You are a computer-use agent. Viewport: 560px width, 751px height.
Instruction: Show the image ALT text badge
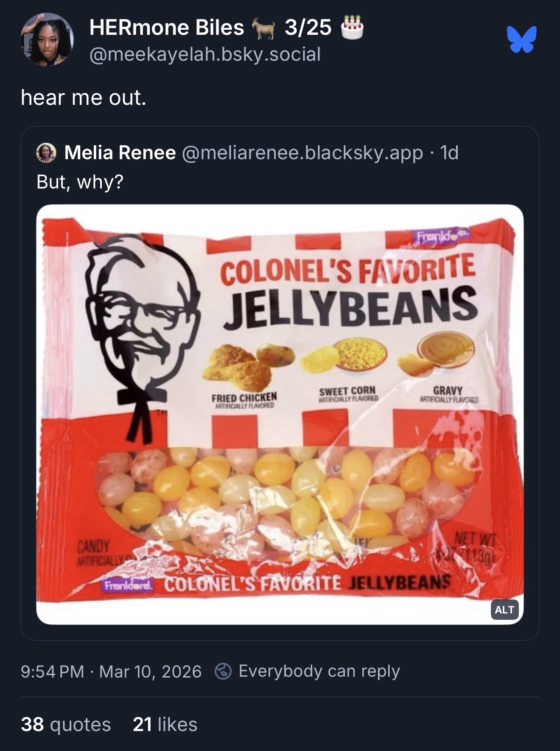point(504,610)
